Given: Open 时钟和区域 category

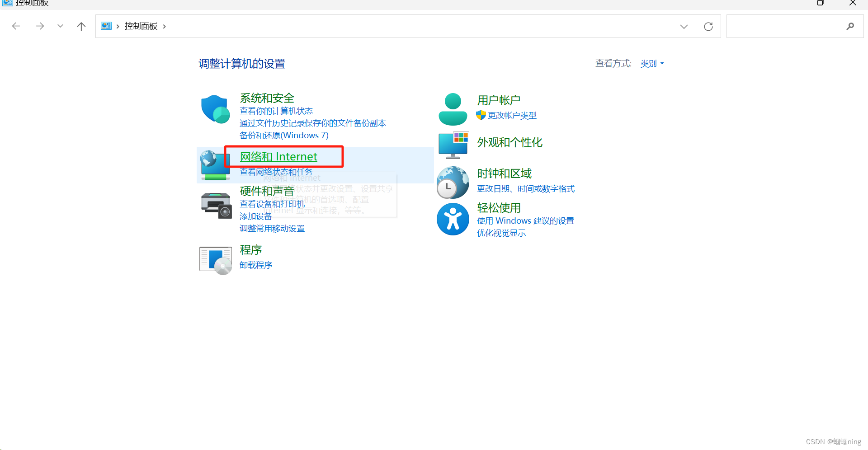Looking at the screenshot, I should tap(504, 173).
